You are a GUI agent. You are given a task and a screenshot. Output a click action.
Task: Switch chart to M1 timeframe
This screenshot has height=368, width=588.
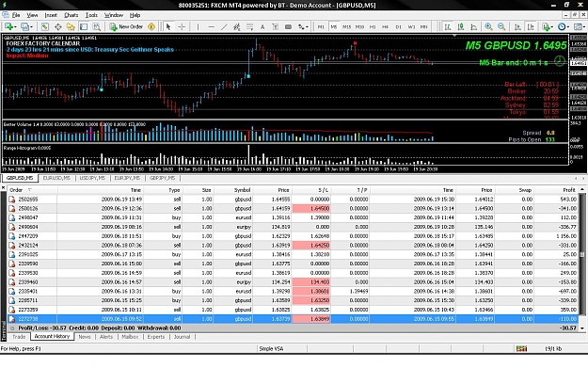pos(321,26)
